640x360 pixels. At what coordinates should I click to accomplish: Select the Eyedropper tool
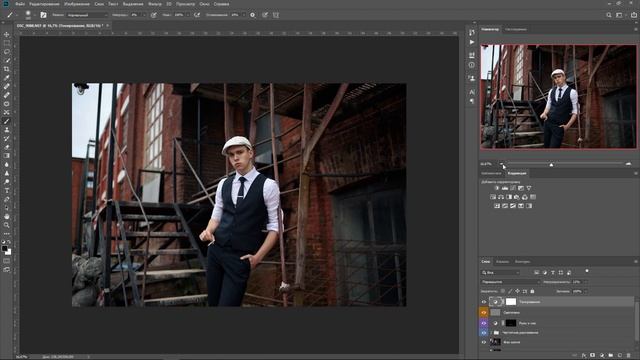pos(7,78)
